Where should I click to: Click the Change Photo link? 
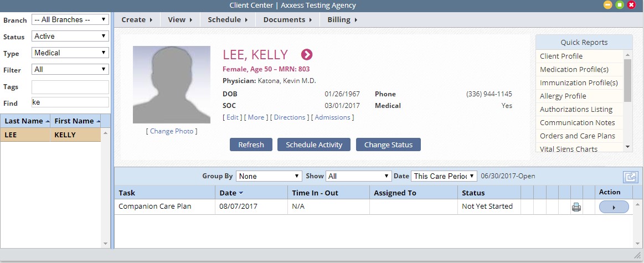tap(172, 131)
